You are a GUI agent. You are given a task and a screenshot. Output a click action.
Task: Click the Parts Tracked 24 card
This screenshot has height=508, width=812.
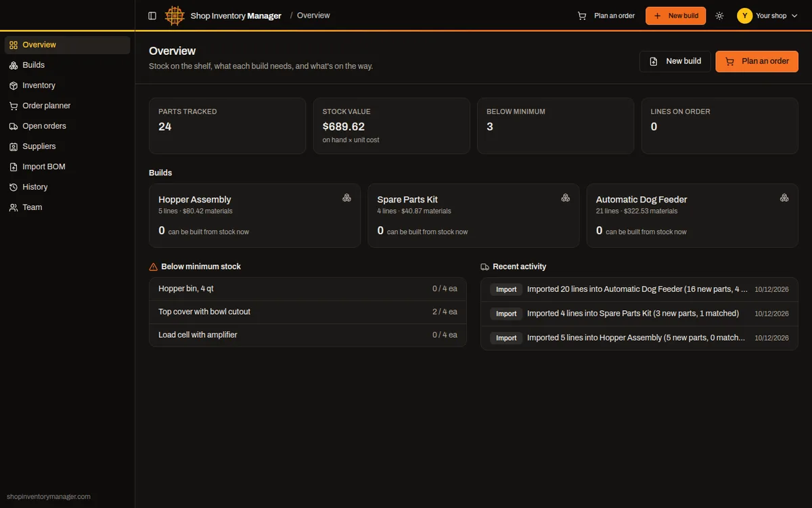(227, 126)
